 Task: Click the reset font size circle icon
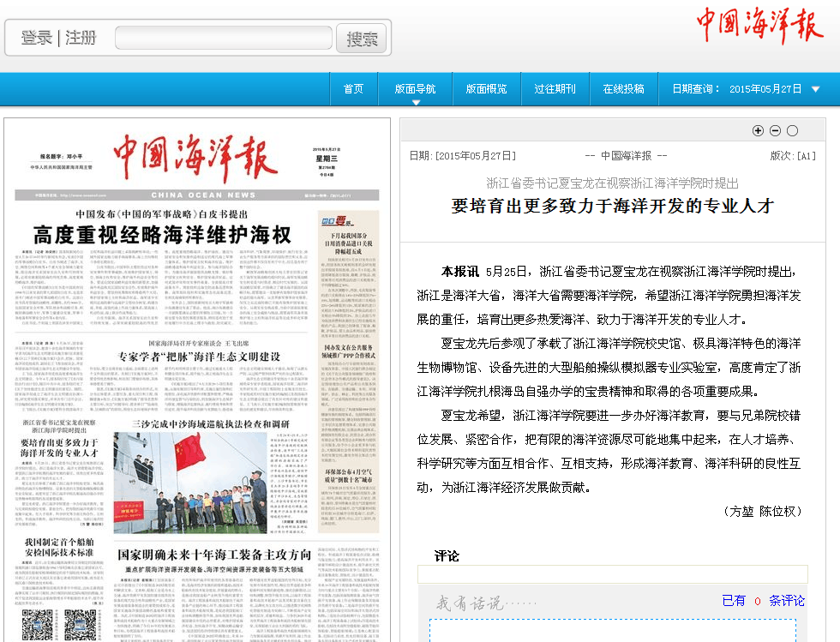(x=792, y=131)
